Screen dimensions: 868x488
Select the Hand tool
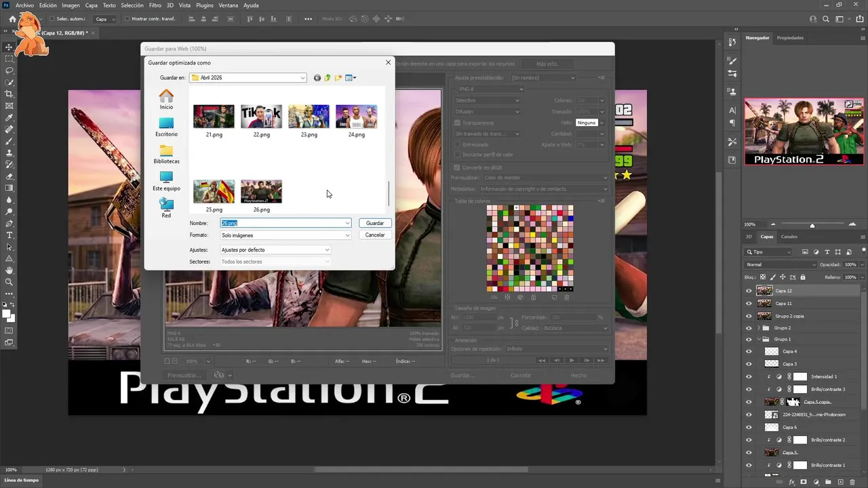tap(9, 270)
